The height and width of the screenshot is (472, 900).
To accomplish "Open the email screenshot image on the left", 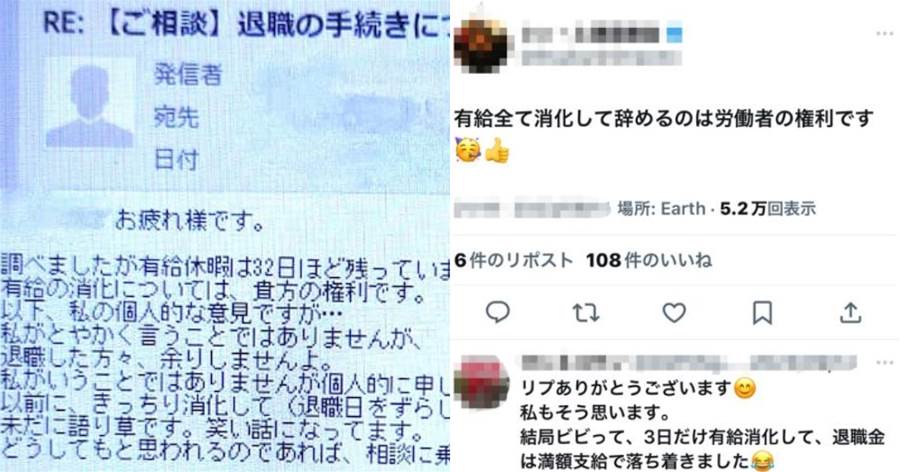I will tap(224, 236).
